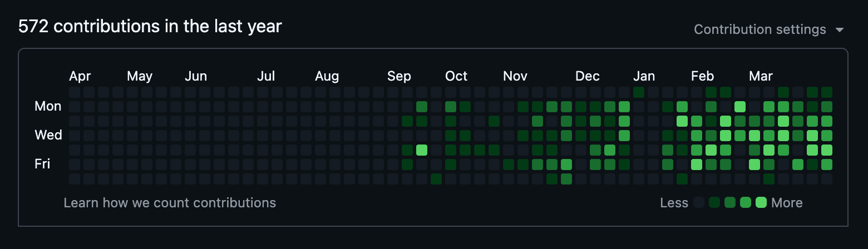Click the Dec month label

pyautogui.click(x=588, y=76)
